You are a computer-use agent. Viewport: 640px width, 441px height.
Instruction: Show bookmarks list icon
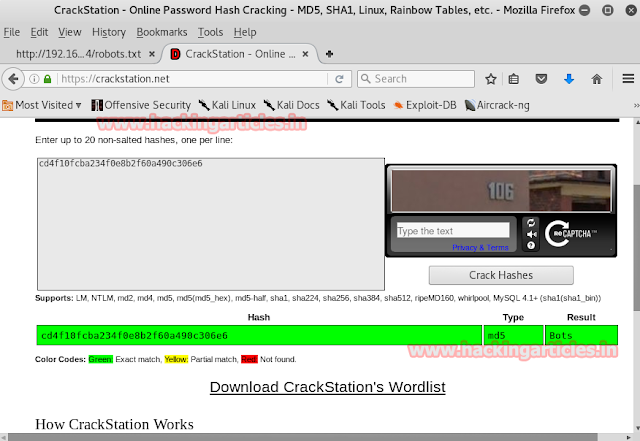(x=513, y=79)
